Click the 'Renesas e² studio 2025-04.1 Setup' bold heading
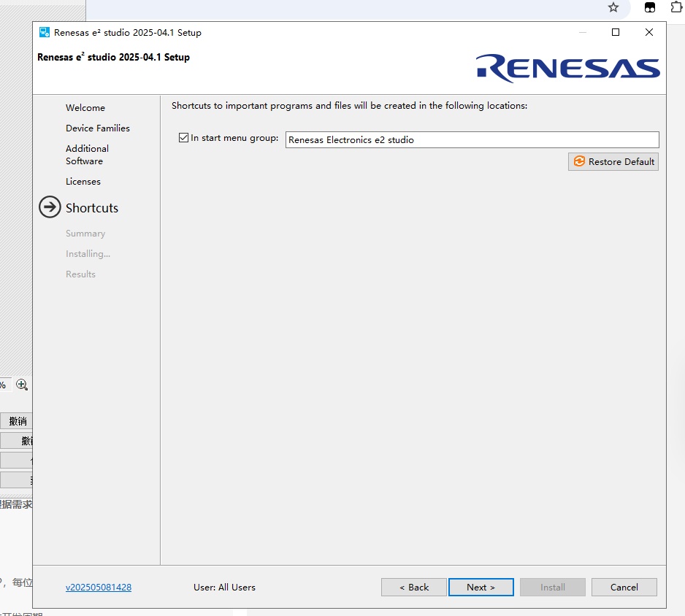The image size is (685, 616). (x=114, y=57)
